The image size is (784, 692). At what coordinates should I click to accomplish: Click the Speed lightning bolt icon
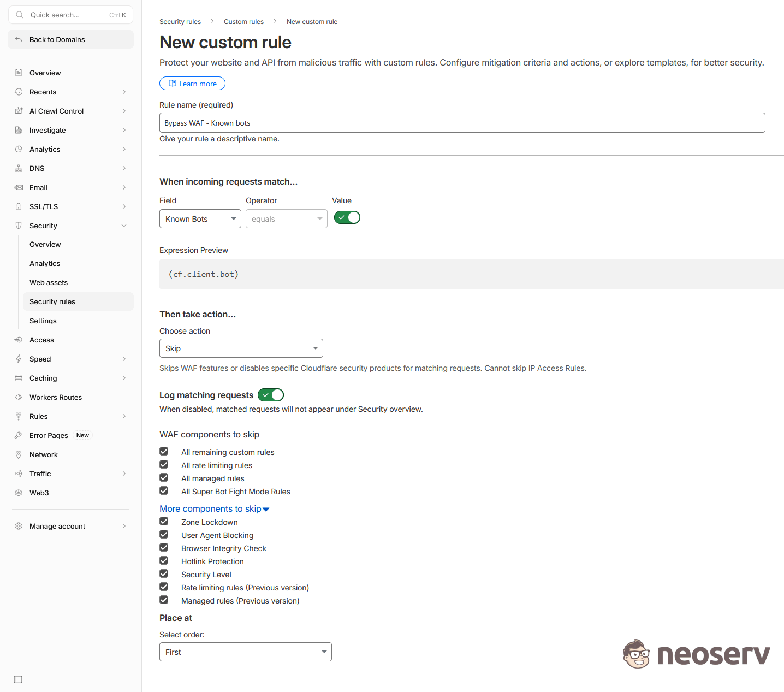(19, 359)
